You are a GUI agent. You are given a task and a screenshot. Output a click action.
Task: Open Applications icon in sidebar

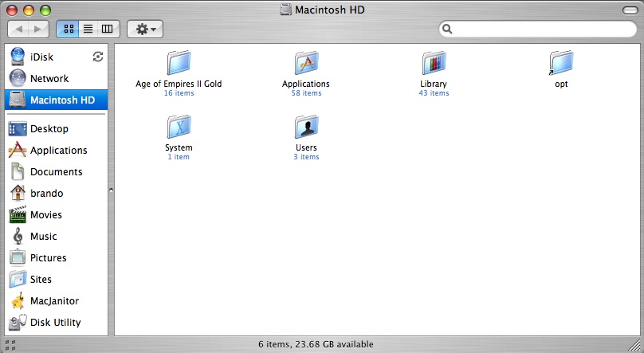click(x=18, y=151)
